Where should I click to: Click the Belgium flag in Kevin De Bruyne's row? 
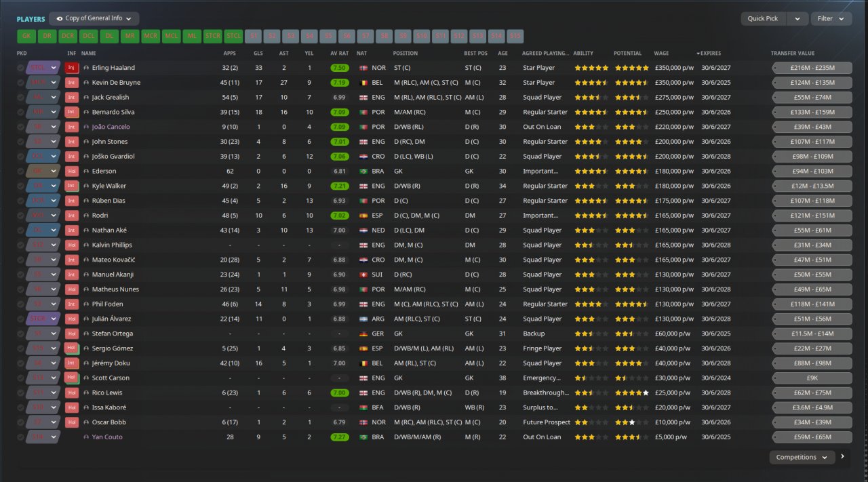363,83
